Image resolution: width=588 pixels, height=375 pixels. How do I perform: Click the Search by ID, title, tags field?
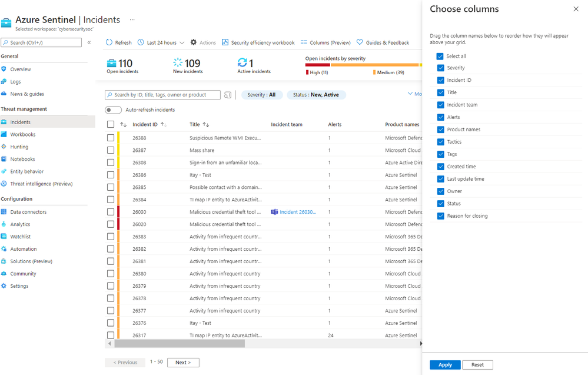point(163,95)
